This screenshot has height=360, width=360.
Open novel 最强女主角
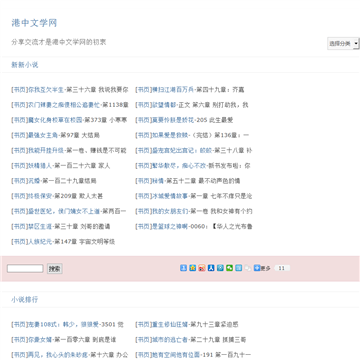[43, 135]
